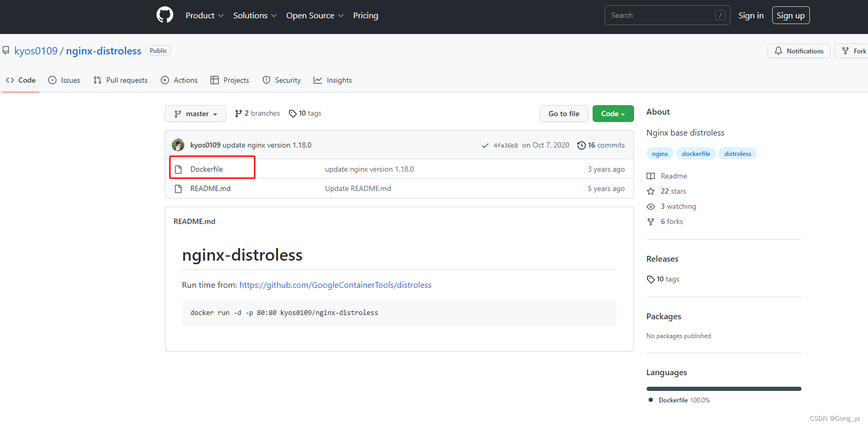868x427 pixels.
Task: Switch to the Issues tab
Action: (64, 80)
